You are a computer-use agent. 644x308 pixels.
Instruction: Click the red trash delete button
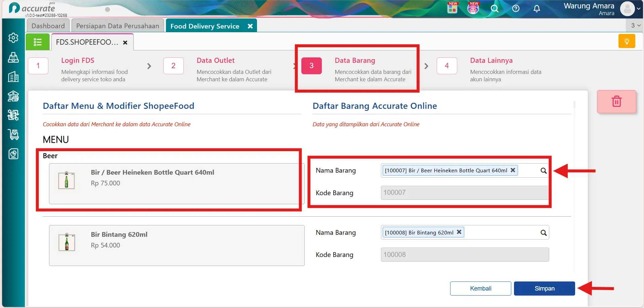pos(616,101)
